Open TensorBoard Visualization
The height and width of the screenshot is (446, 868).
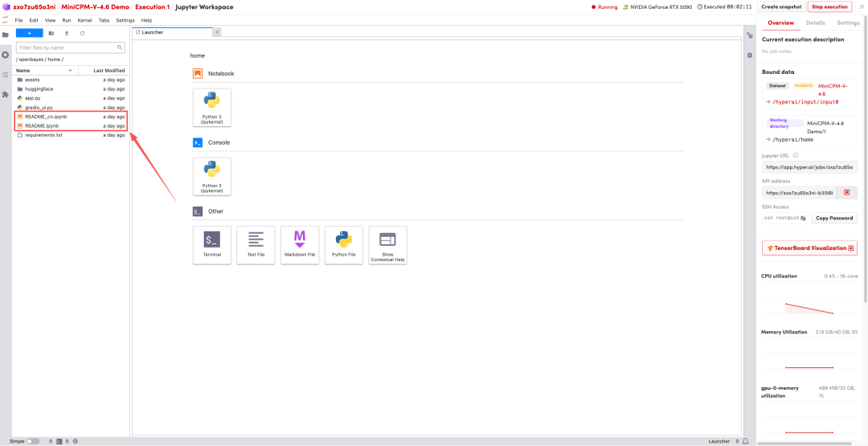[809, 248]
